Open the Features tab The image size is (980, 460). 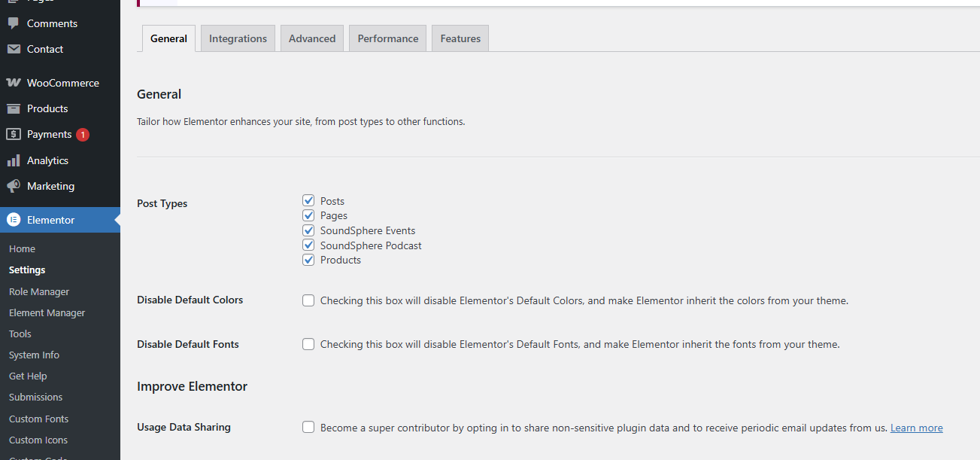(460, 38)
